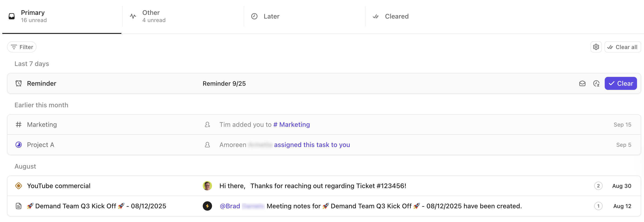644x222 pixels.
Task: Click the alarm clock icon on Reminder row
Action: click(x=19, y=83)
